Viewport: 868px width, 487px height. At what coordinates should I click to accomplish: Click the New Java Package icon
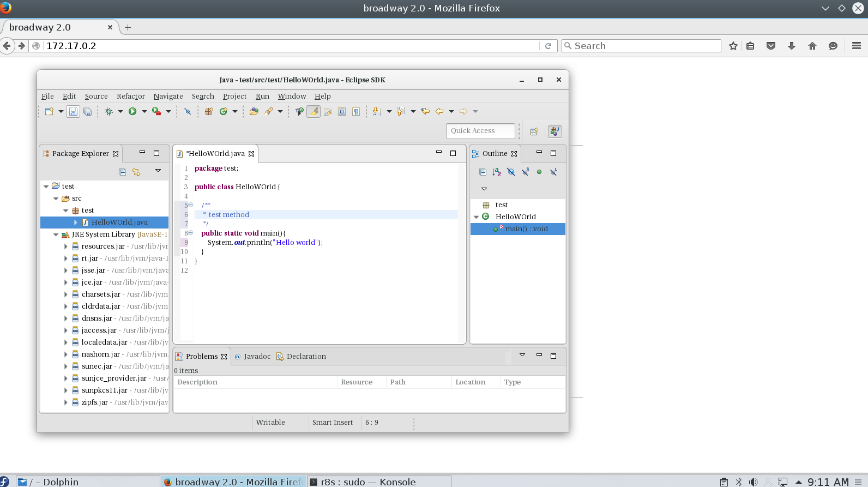209,111
